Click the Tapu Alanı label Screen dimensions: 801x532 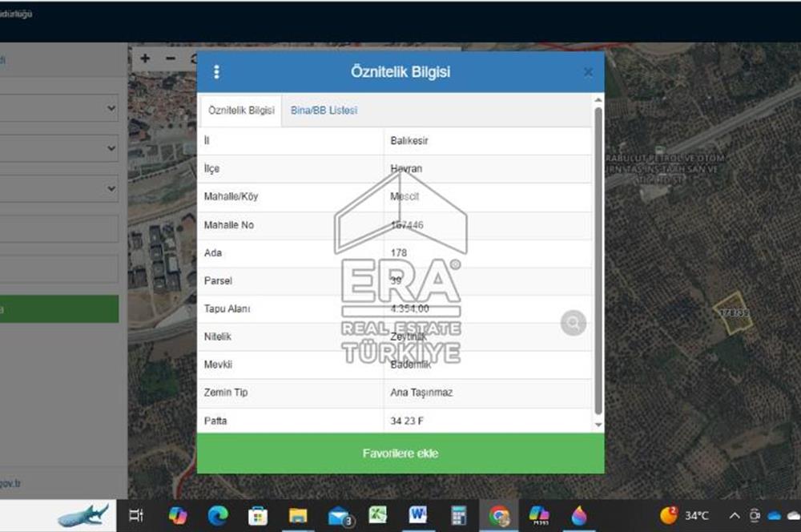coord(227,308)
